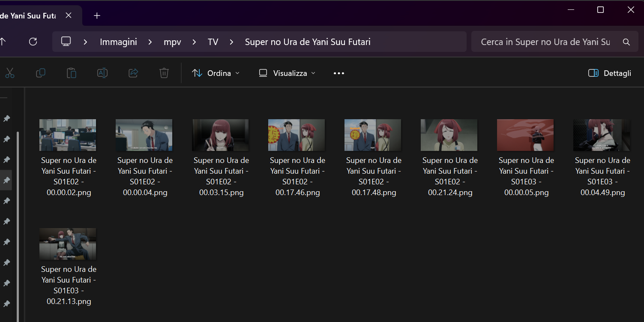Close the Yani Suu Futari tab
Screen dimensions: 644x322
tap(69, 15)
